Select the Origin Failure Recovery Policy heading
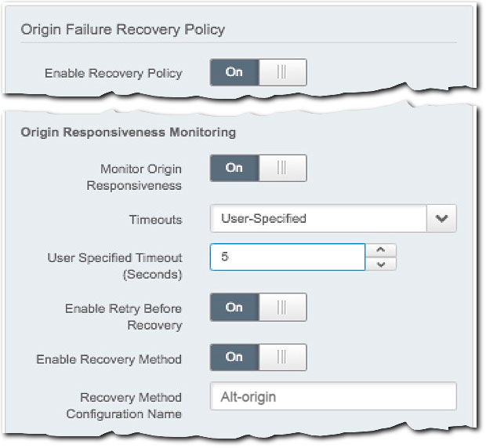The image size is (486, 448). [122, 30]
